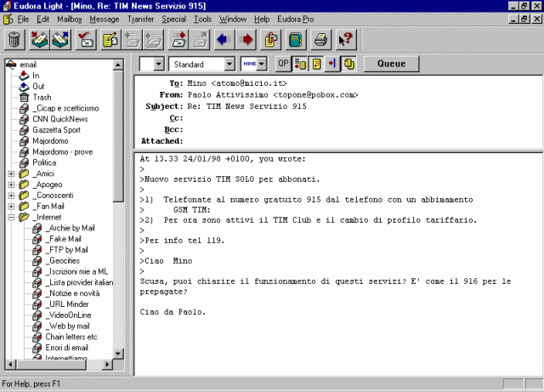Select the In mailbox in tree
This screenshot has width=544, height=392.
[36, 76]
